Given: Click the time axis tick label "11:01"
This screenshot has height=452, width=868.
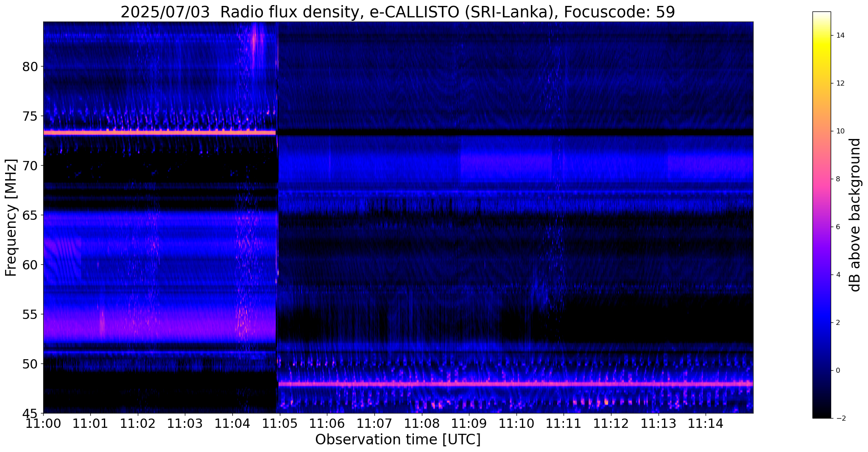Looking at the screenshot, I should pyautogui.click(x=90, y=424).
